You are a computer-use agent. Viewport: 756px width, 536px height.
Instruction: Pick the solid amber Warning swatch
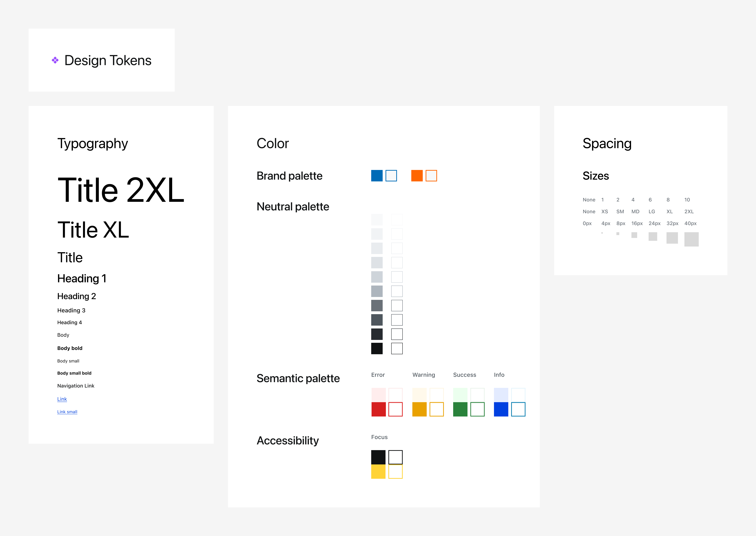point(420,409)
